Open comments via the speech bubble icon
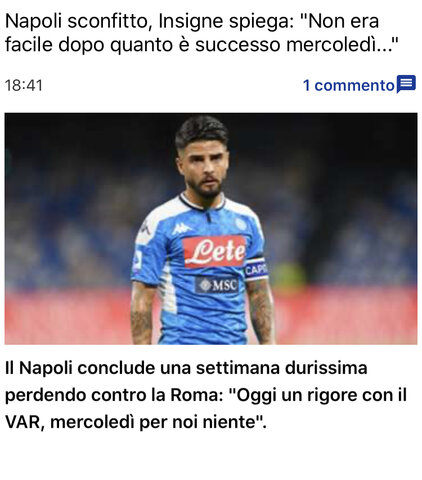The width and height of the screenshot is (422, 480). (x=406, y=84)
